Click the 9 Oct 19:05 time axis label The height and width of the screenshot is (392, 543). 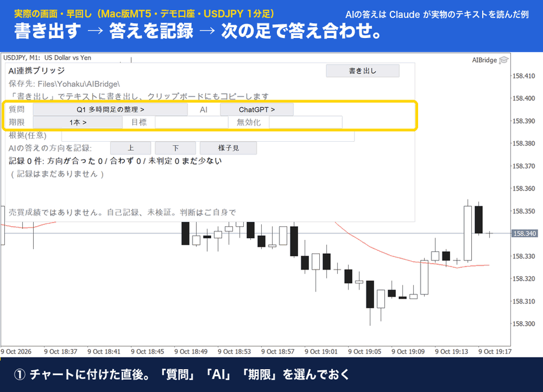[x=364, y=352]
